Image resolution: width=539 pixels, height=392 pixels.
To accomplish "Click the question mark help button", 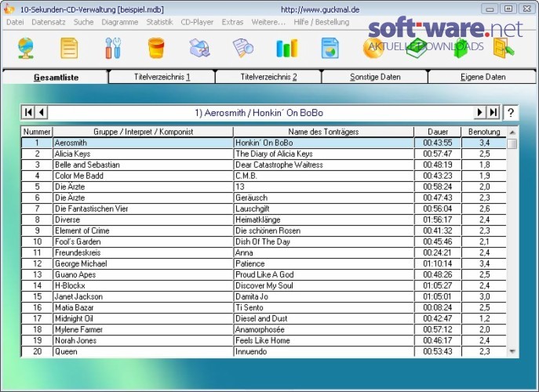I will coord(511,113).
